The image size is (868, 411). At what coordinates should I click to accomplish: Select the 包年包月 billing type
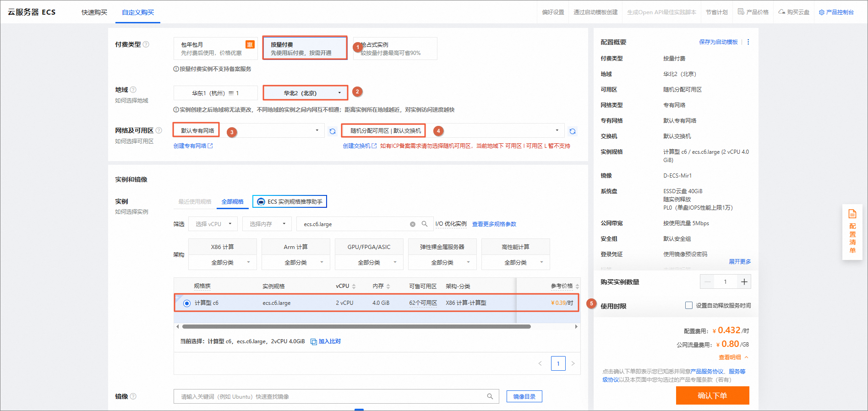point(215,49)
